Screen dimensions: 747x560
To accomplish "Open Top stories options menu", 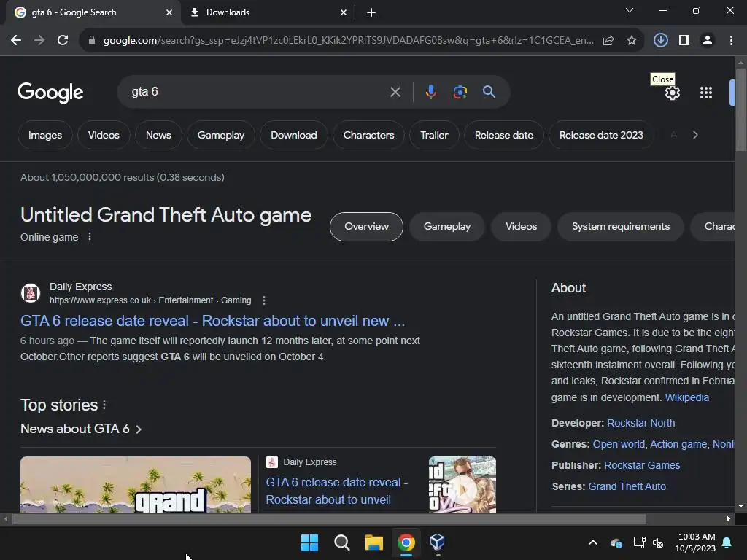I will [x=104, y=405].
